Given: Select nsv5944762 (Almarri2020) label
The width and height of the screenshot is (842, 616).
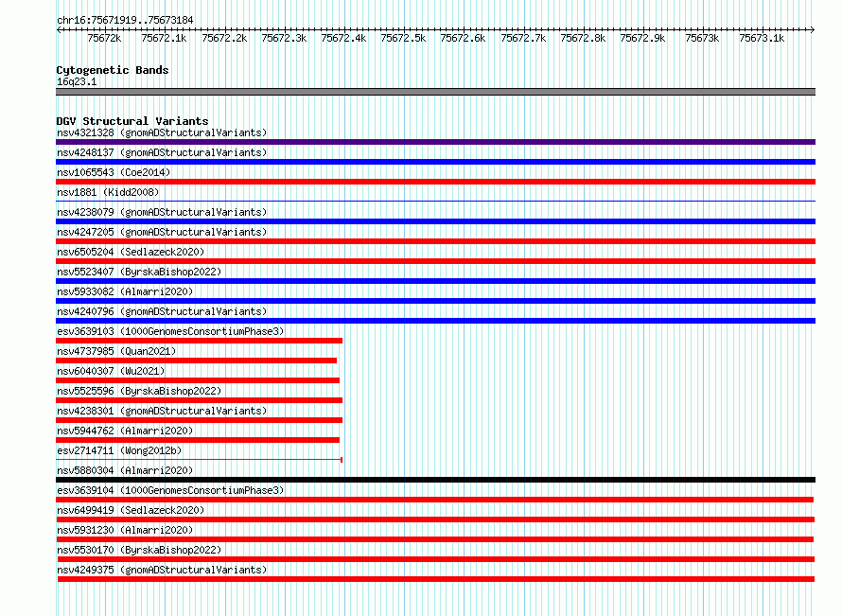Looking at the screenshot, I should (x=125, y=431).
